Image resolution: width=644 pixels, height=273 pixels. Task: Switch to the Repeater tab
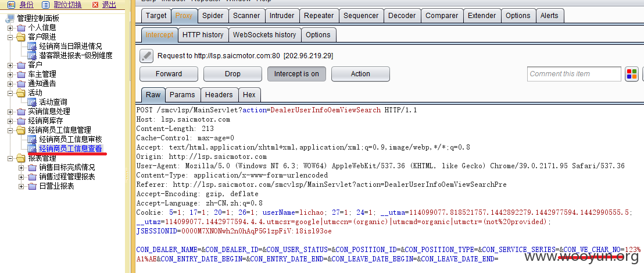click(x=319, y=16)
